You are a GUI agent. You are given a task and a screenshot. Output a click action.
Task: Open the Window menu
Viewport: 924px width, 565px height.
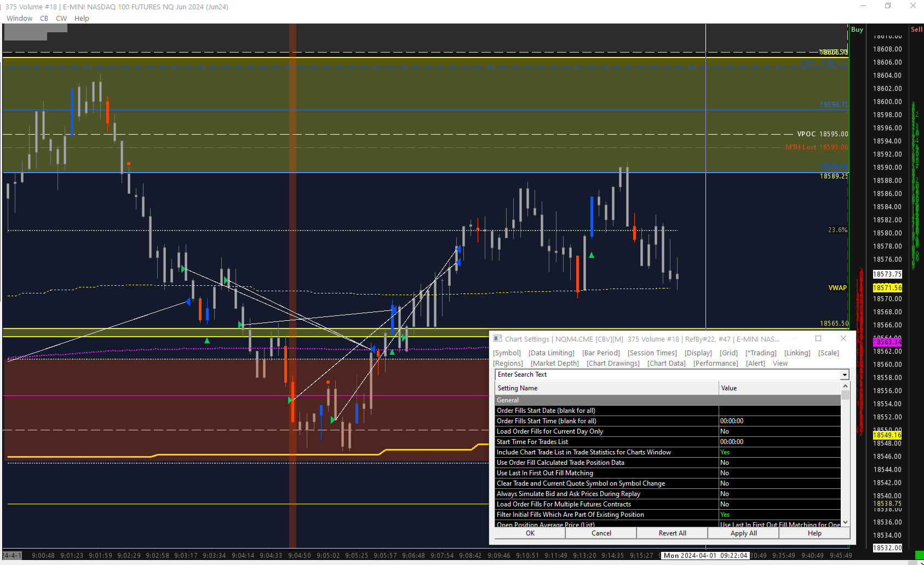click(x=20, y=18)
